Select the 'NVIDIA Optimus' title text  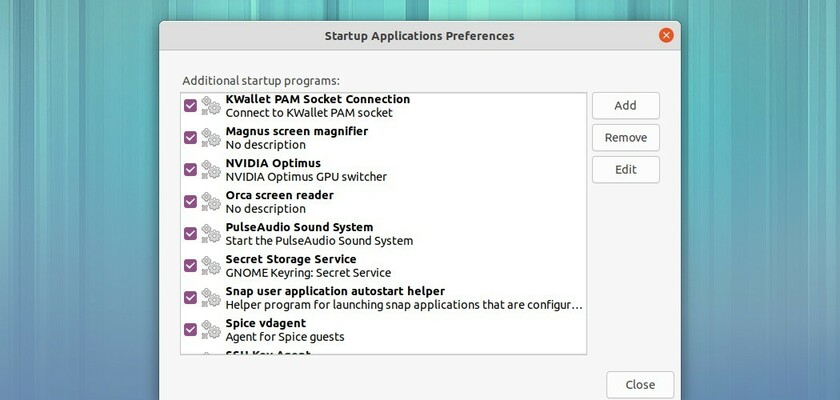pyautogui.click(x=273, y=163)
